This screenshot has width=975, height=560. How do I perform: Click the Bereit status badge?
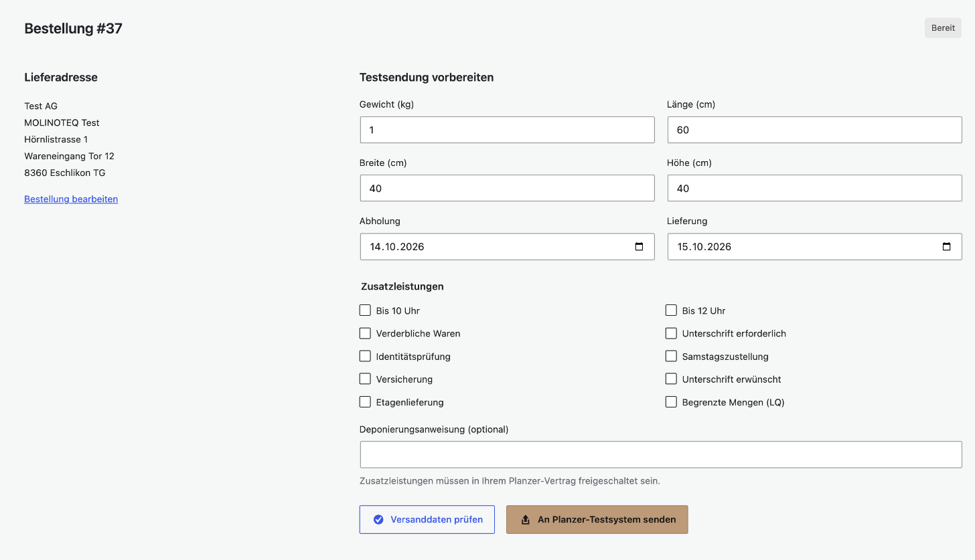[x=943, y=28]
